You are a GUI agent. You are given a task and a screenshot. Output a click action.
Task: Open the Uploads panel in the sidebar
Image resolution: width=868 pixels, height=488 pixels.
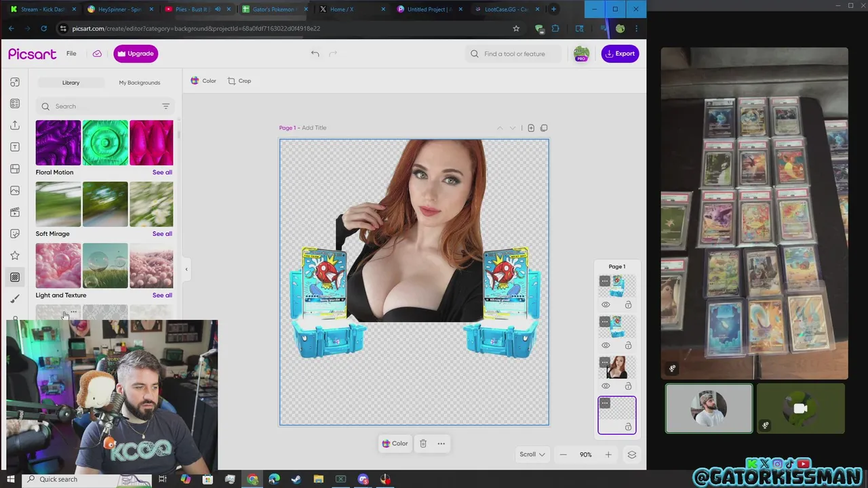[15, 125]
